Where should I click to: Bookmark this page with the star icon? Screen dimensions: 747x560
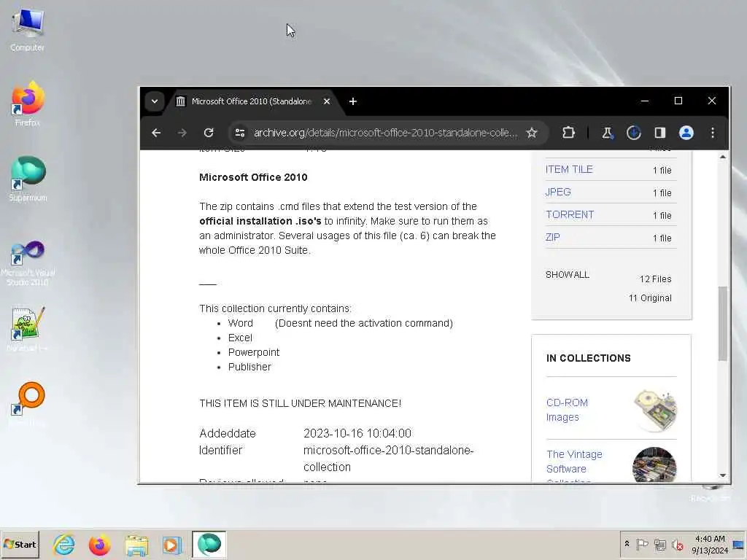532,133
